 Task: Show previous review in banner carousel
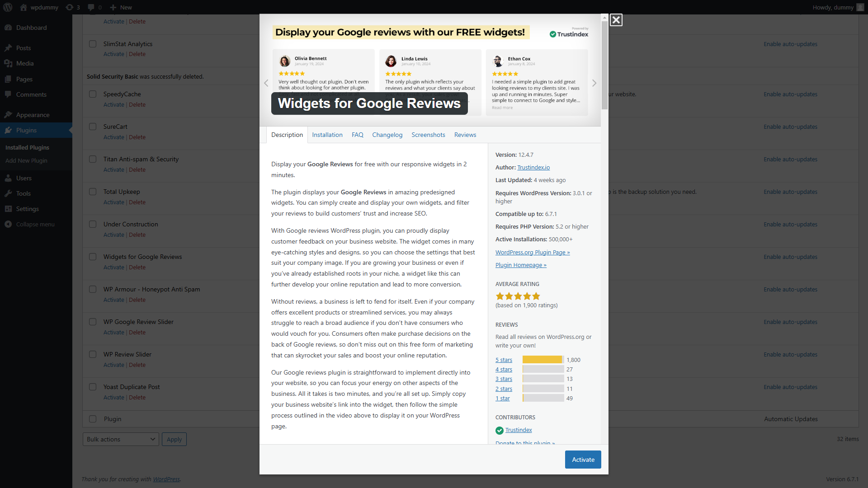tap(266, 83)
